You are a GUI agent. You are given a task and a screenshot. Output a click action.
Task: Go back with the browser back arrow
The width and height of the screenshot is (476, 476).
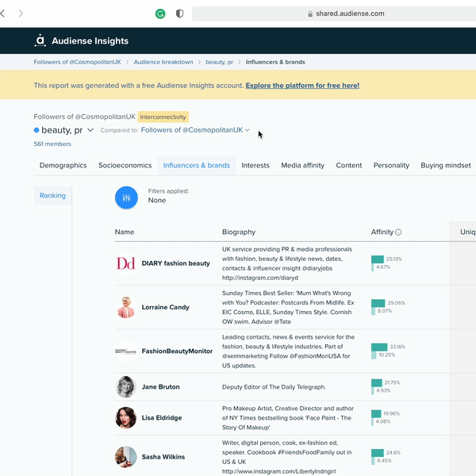point(2,13)
